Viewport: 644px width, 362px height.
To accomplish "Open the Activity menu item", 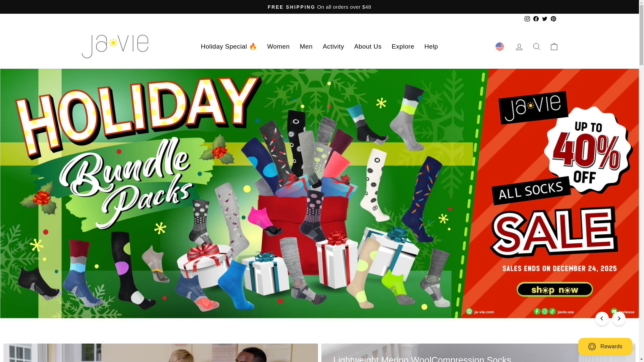I will click(333, 47).
